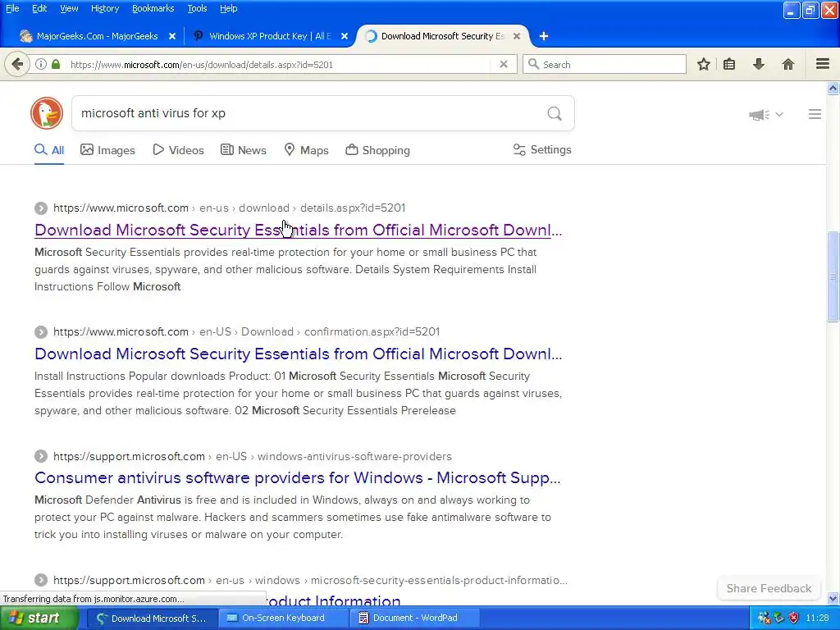Go to the Firefox home page icon
This screenshot has height=630, width=840.
point(788,64)
